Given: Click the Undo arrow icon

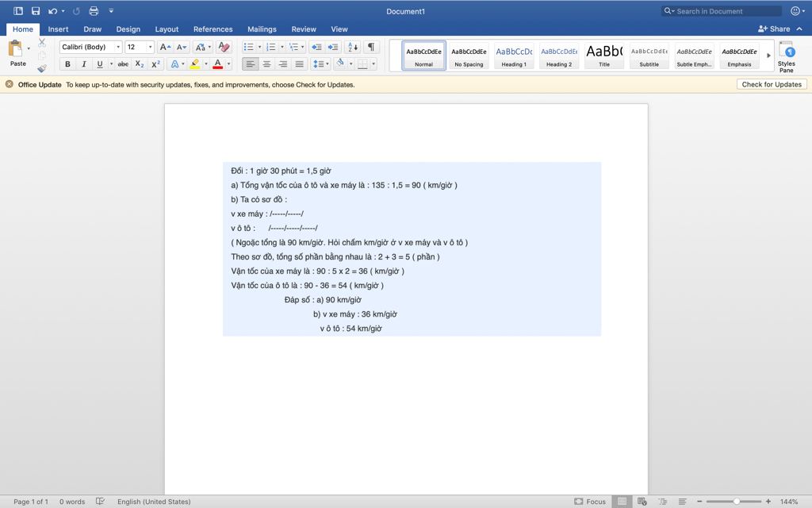Looking at the screenshot, I should (x=52, y=11).
